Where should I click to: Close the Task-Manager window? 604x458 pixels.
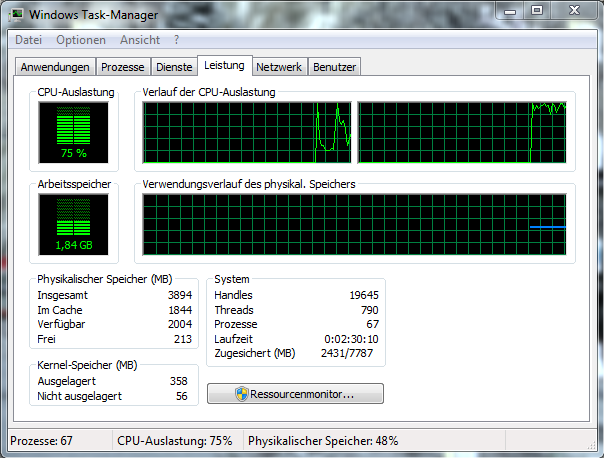(574, 10)
